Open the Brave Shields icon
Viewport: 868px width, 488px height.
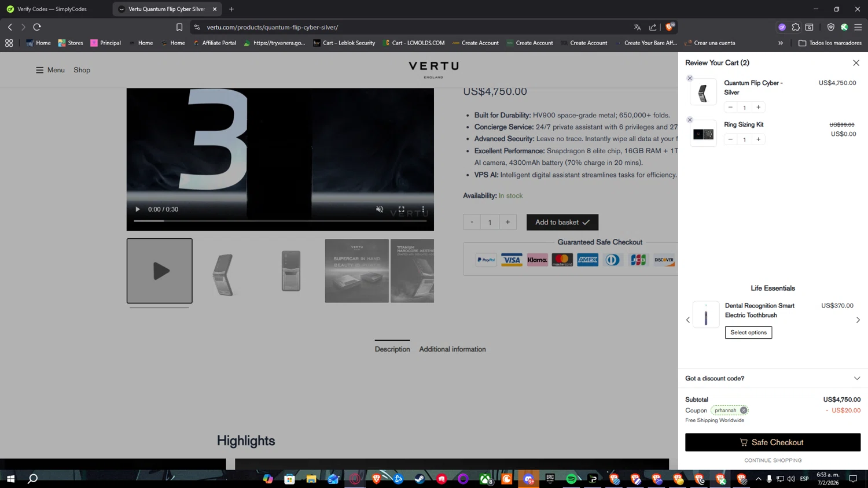pyautogui.click(x=670, y=27)
